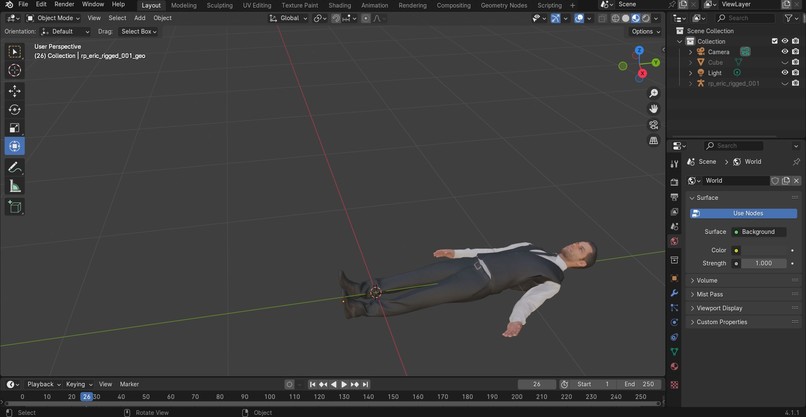Show rp_eric_rigged_001 in viewport
The width and height of the screenshot is (806, 417).
pyautogui.click(x=785, y=83)
